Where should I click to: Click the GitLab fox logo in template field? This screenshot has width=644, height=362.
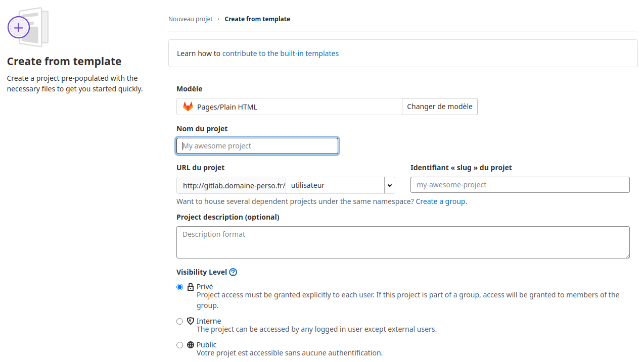tap(188, 107)
